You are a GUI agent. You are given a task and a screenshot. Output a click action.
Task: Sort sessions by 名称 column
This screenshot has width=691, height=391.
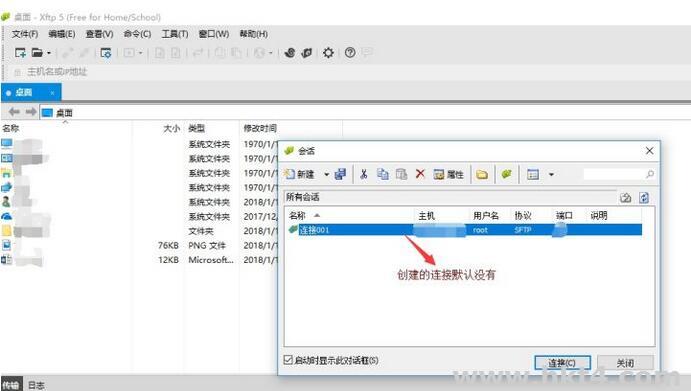(297, 216)
